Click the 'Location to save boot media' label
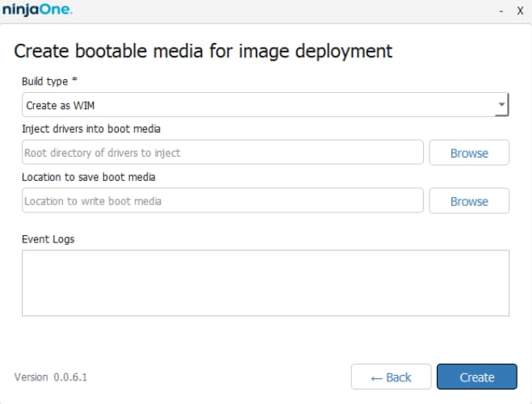The height and width of the screenshot is (404, 532). pos(88,177)
